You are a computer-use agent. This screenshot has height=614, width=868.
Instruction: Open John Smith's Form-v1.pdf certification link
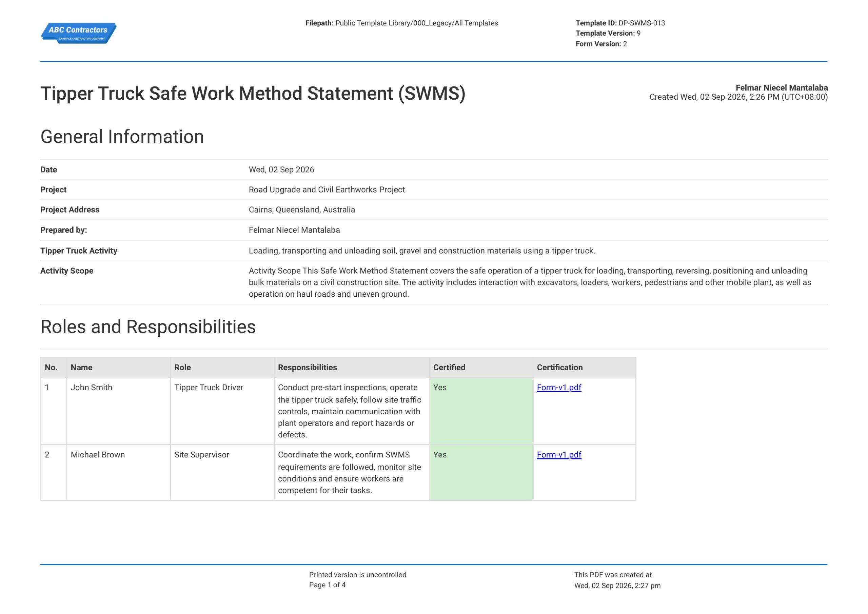(559, 388)
